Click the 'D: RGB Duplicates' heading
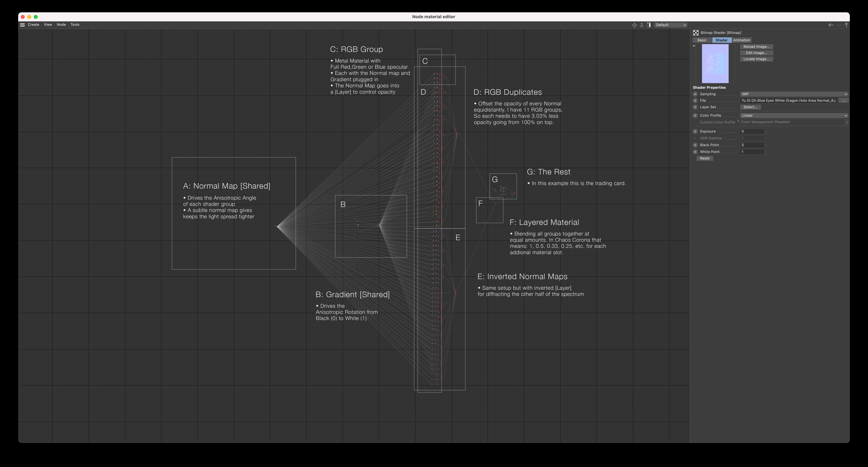Image resolution: width=868 pixels, height=467 pixels. coord(508,92)
